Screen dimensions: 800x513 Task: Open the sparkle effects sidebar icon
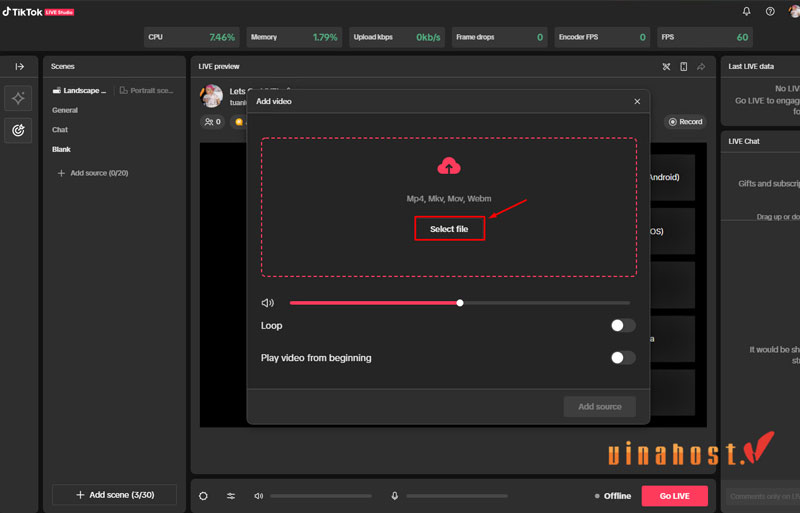pos(18,98)
